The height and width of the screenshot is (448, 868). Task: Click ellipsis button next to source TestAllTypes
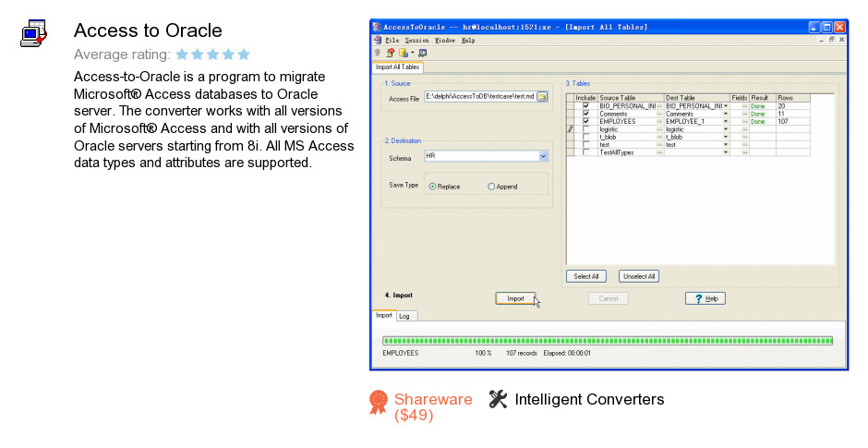coord(659,152)
